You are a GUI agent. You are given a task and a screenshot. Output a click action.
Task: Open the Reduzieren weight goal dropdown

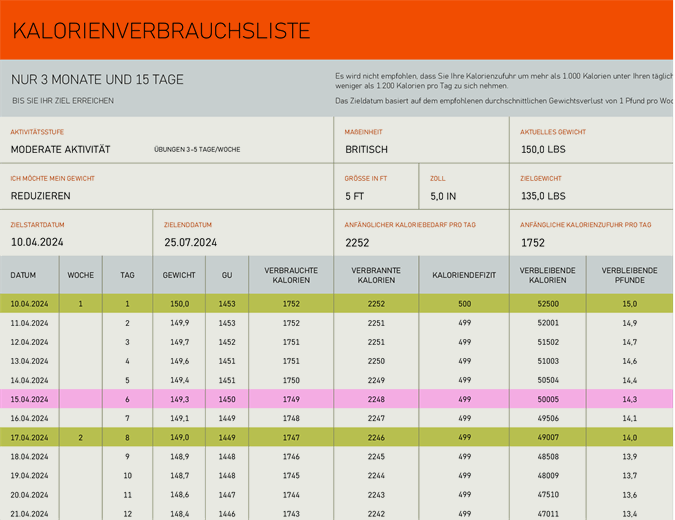(41, 196)
